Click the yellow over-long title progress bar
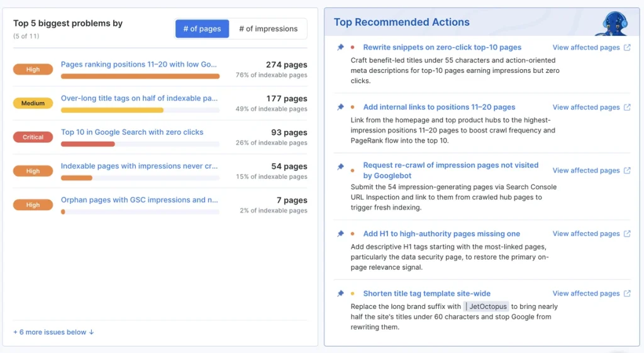The width and height of the screenshot is (644, 353). point(112,110)
